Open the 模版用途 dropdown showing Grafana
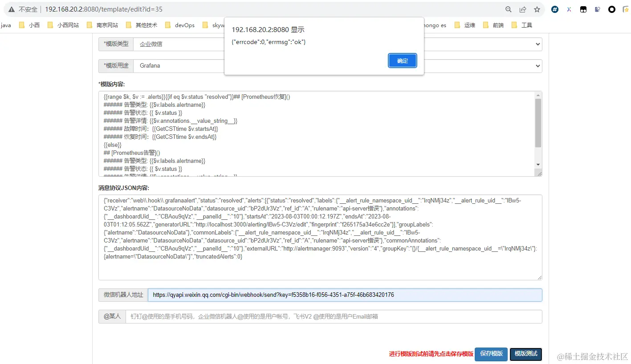The width and height of the screenshot is (631, 364). coord(338,66)
